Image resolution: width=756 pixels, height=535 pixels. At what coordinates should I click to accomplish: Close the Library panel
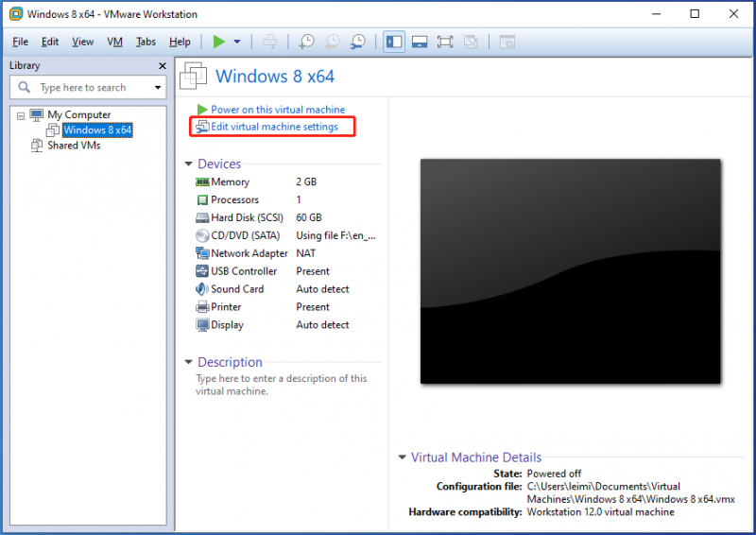pos(163,65)
